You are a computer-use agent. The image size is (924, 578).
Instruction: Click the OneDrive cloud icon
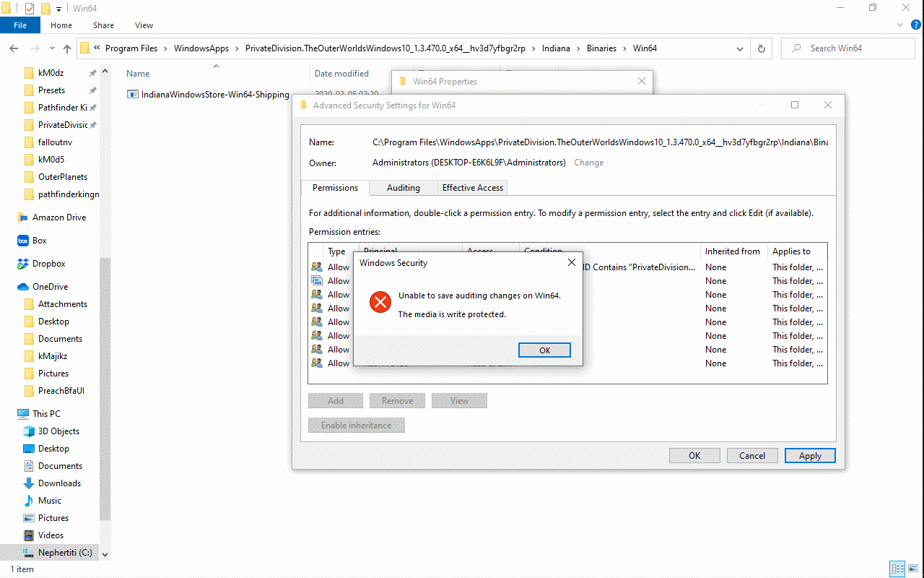pyautogui.click(x=23, y=287)
